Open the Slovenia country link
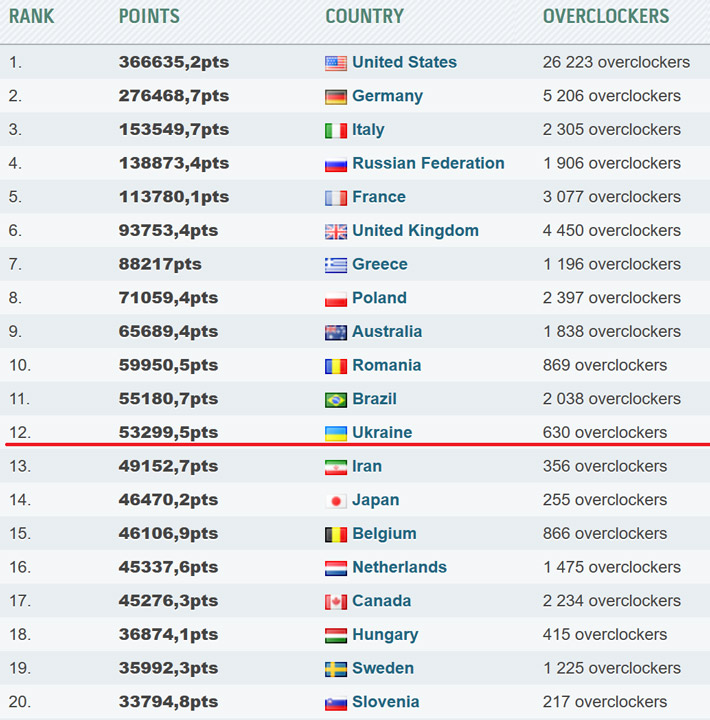 pyautogui.click(x=385, y=702)
